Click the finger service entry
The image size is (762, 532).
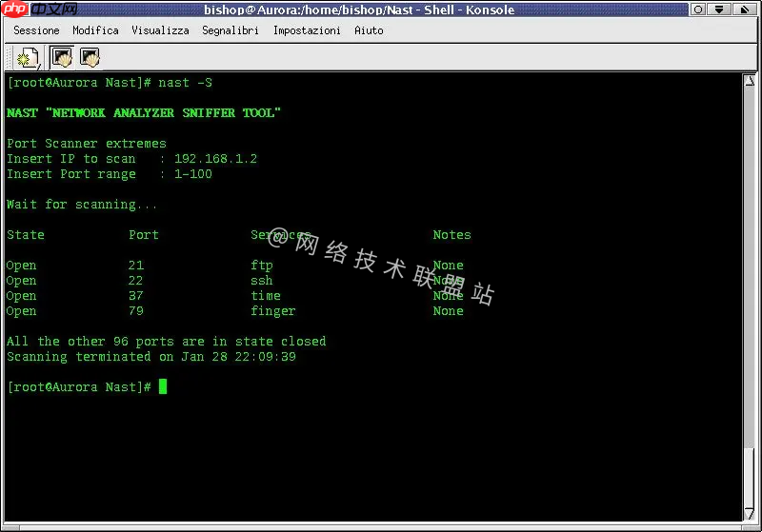point(272,311)
